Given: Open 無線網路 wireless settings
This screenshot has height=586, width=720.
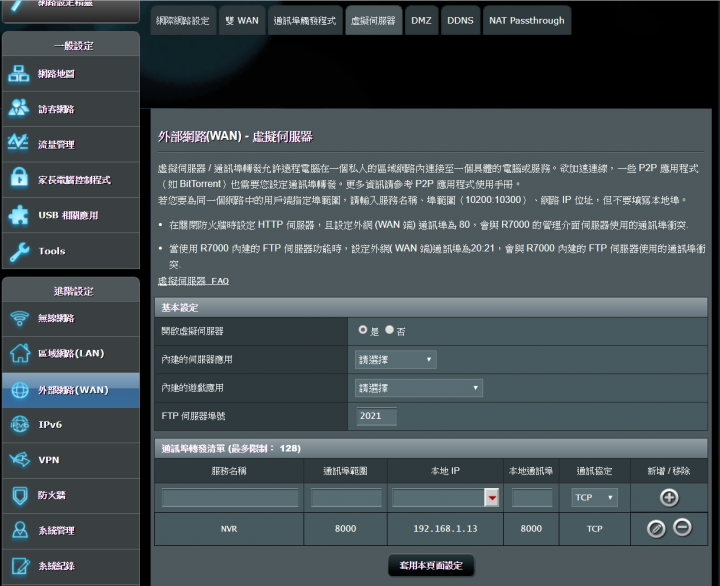Looking at the screenshot, I should (70, 318).
